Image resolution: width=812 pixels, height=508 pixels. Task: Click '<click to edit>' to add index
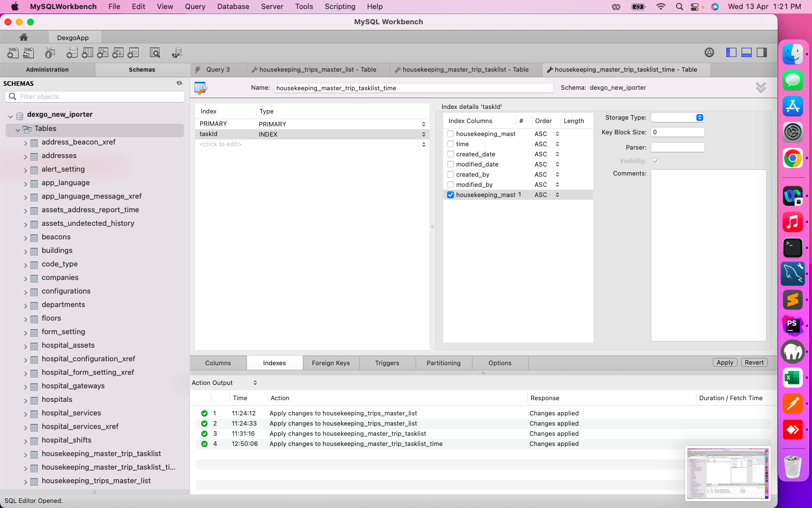point(220,144)
